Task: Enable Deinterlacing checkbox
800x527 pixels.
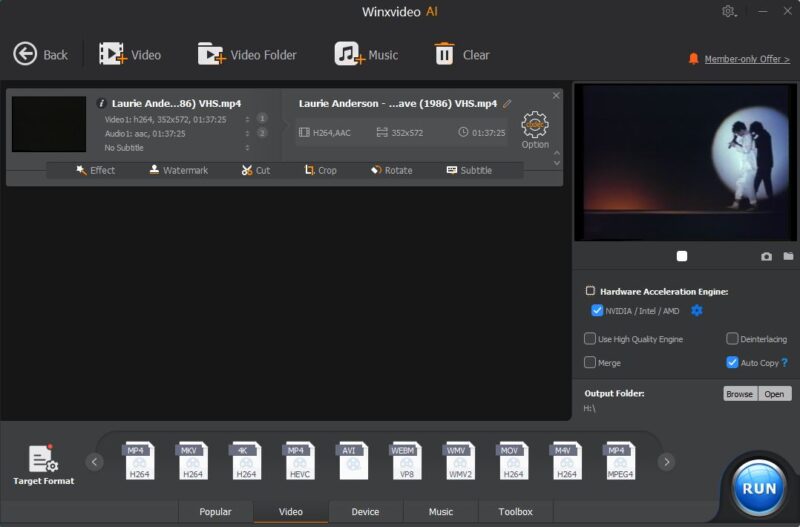Action: (x=732, y=339)
